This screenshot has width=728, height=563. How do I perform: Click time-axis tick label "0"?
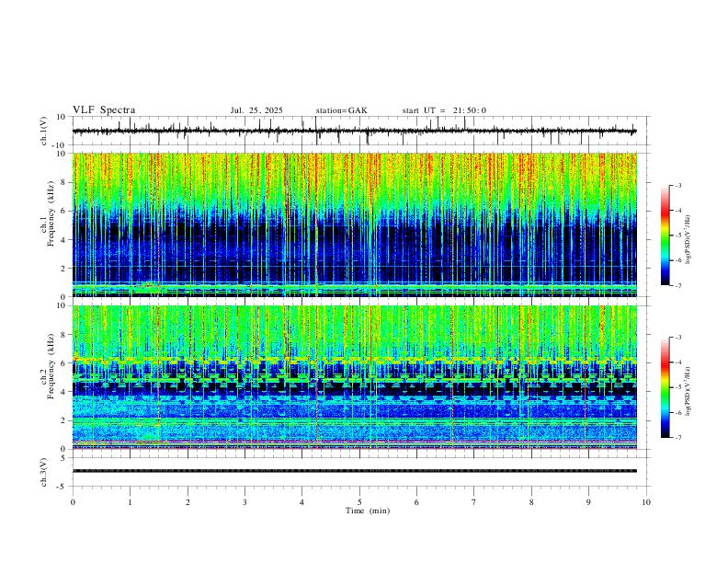click(x=73, y=502)
